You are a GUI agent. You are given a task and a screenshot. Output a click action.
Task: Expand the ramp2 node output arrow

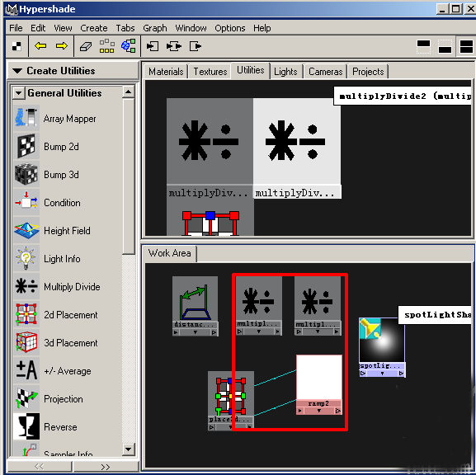(x=338, y=411)
